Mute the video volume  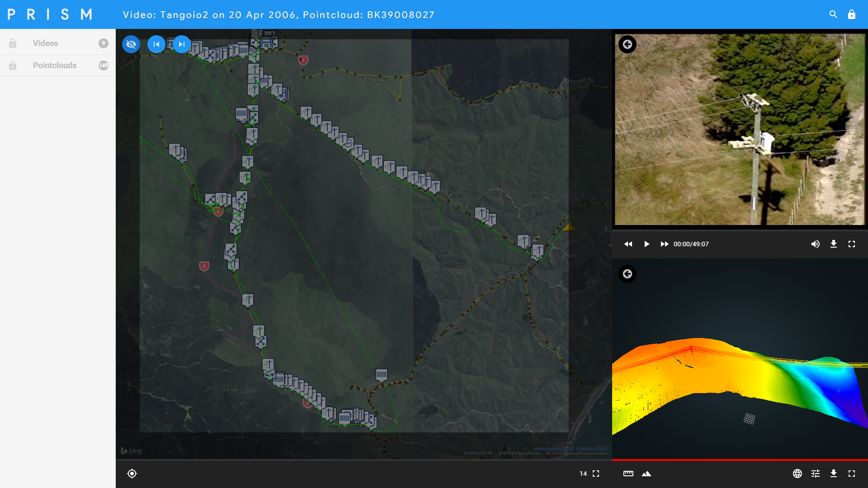coord(815,244)
